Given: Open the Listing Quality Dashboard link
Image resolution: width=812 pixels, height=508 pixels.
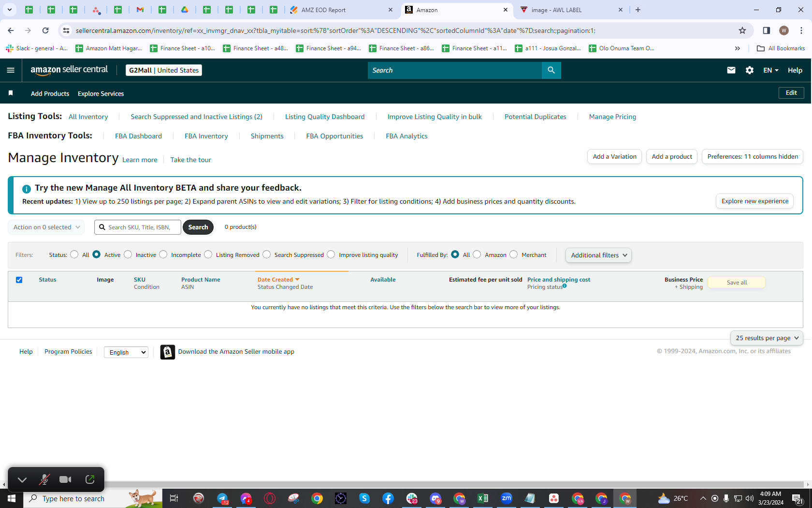Looking at the screenshot, I should [325, 117].
